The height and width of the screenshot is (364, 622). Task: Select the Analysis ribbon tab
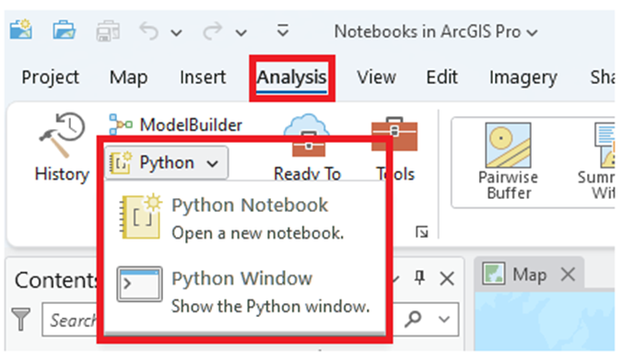(x=291, y=77)
